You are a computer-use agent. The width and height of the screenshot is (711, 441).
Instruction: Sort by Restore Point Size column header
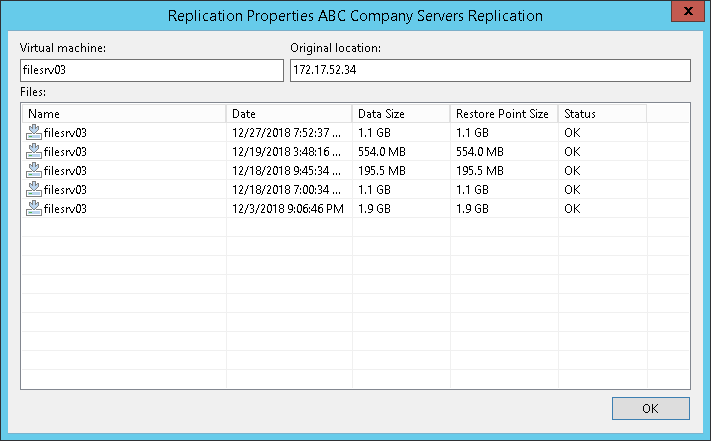(x=504, y=114)
